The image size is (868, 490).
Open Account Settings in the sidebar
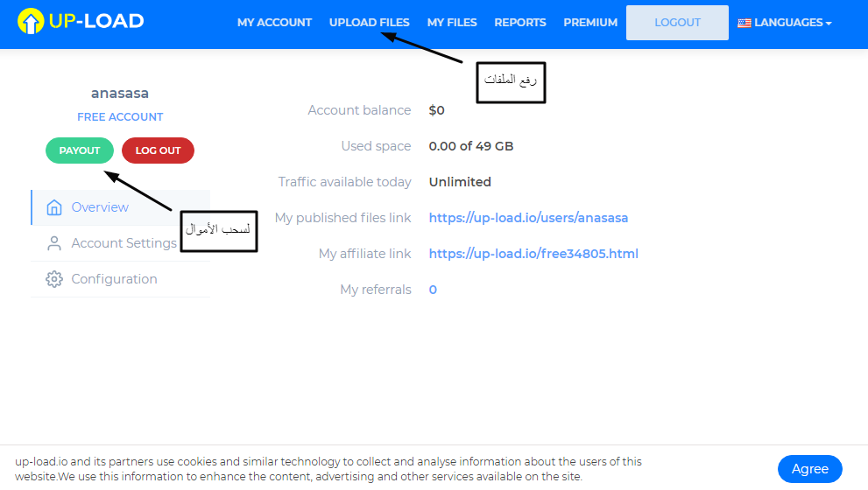[121, 243]
